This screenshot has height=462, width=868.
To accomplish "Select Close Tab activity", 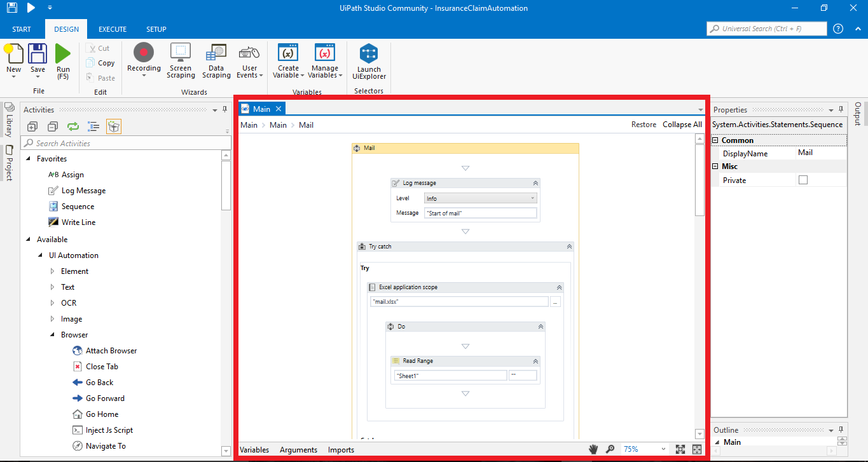I will coord(102,367).
